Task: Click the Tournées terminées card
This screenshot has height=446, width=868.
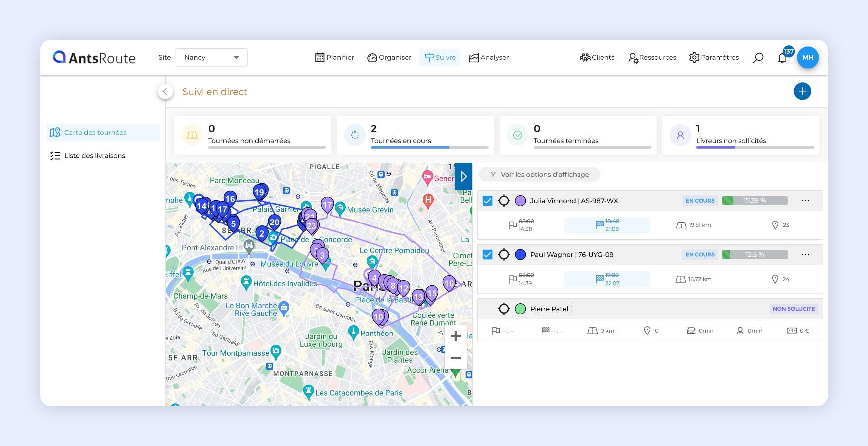Action: (x=578, y=135)
